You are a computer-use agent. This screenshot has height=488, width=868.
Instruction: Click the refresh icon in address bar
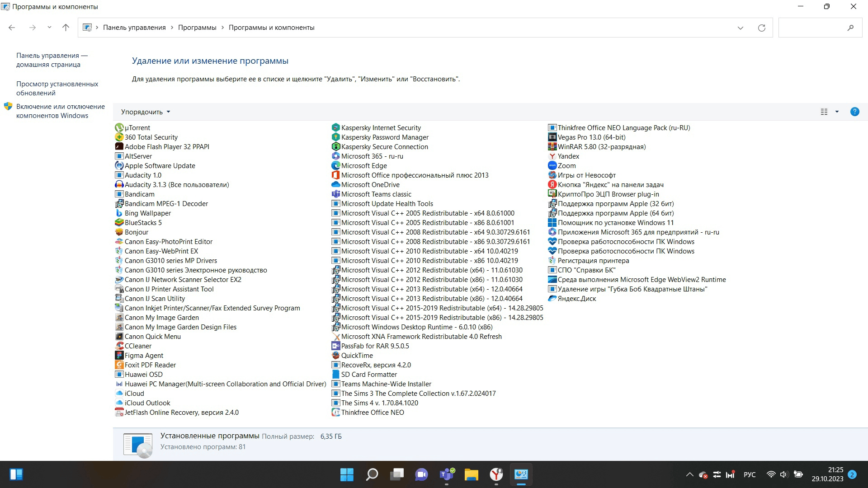[x=762, y=28]
